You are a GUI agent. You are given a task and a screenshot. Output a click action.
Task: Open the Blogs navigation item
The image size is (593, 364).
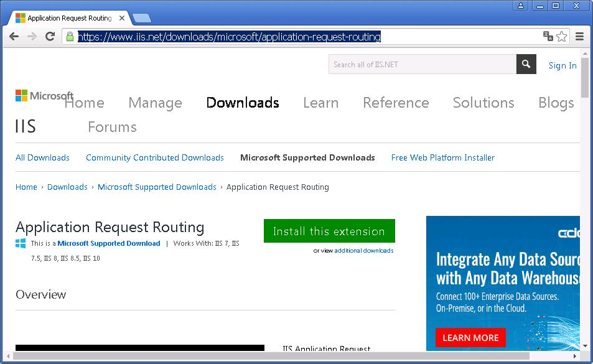pos(556,103)
